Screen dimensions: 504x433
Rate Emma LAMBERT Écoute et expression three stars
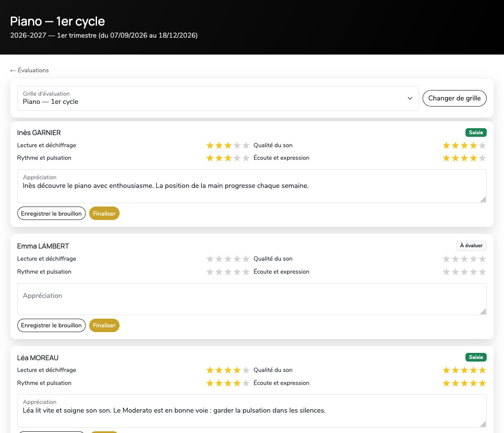click(x=464, y=272)
